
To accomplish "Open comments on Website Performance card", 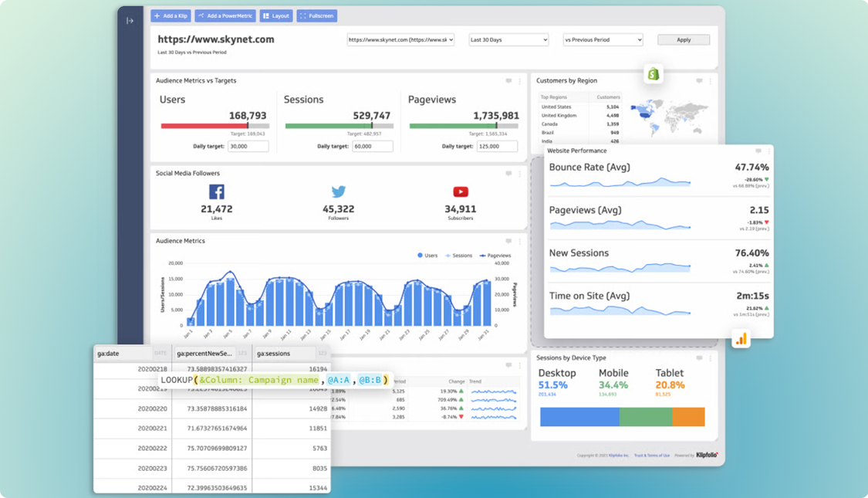I will click(758, 151).
